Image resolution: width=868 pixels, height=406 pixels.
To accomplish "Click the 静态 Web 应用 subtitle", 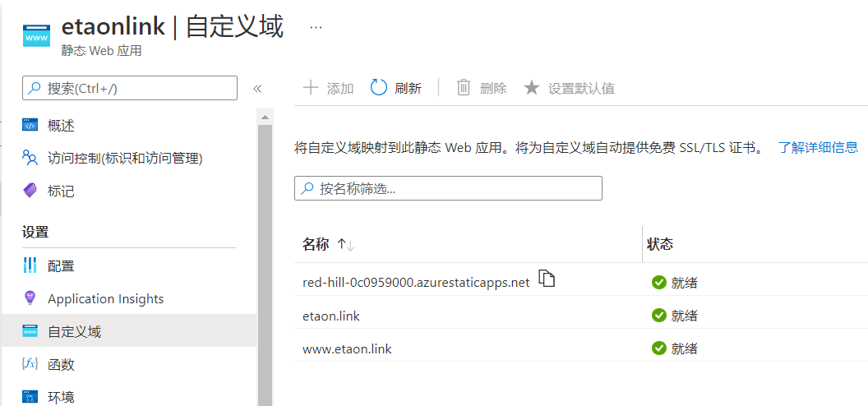I will click(x=101, y=52).
